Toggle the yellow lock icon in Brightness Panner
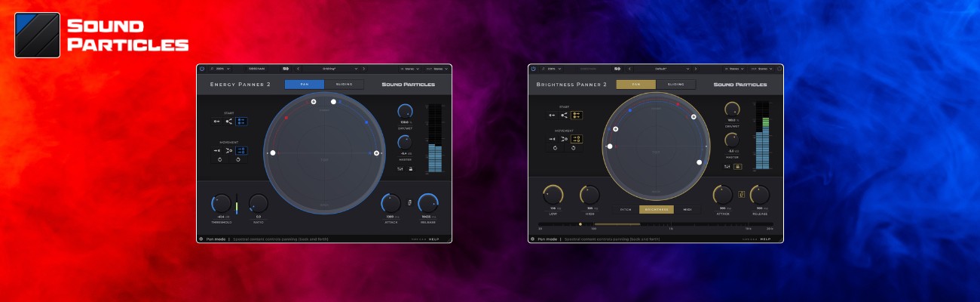The image size is (980, 302). pos(738,167)
